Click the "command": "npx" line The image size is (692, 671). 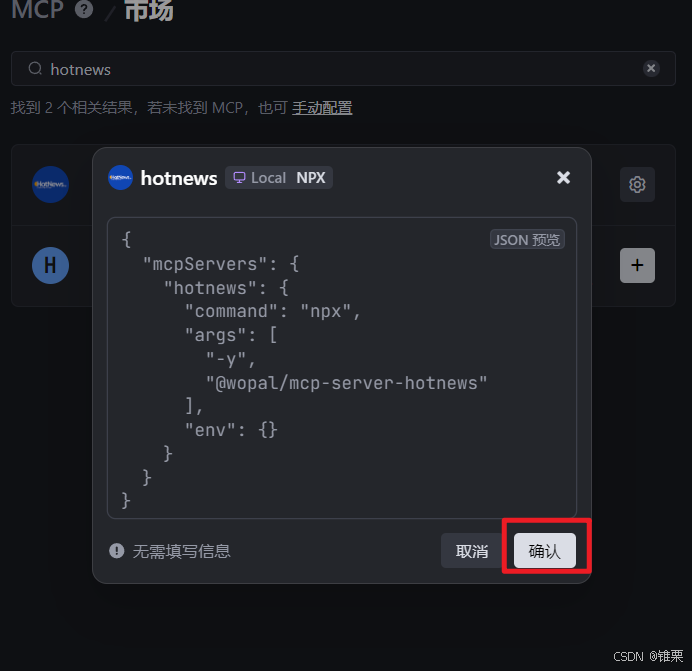272,311
